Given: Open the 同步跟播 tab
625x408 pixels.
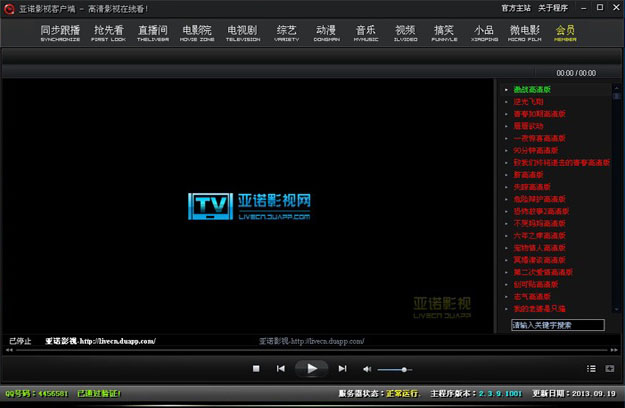Looking at the screenshot, I should click(x=60, y=33).
